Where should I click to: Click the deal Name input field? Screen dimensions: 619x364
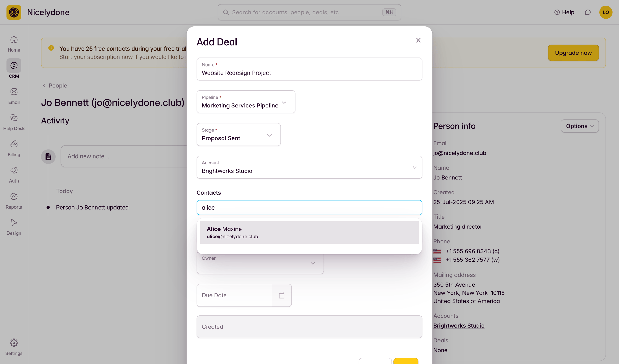[309, 69]
